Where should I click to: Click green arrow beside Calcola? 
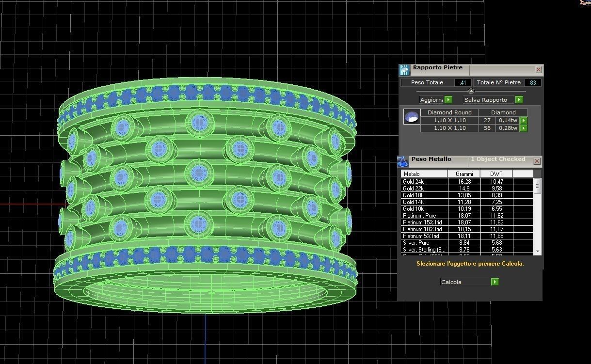pyautogui.click(x=495, y=282)
